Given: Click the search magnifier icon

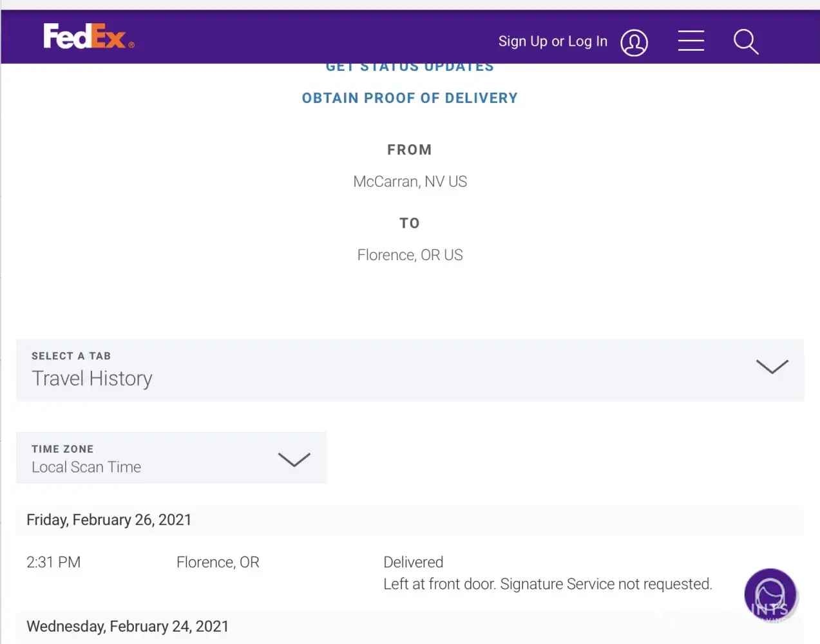Looking at the screenshot, I should (x=745, y=42).
